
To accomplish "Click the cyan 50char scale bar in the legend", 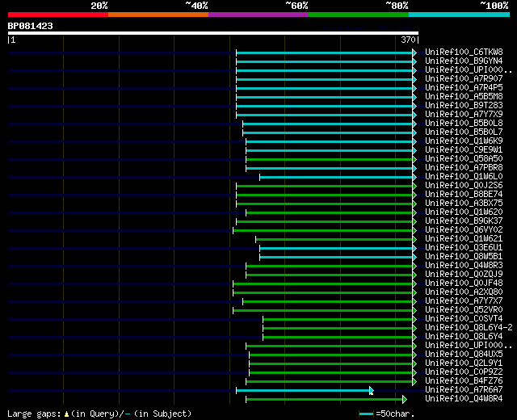I will (x=366, y=414).
